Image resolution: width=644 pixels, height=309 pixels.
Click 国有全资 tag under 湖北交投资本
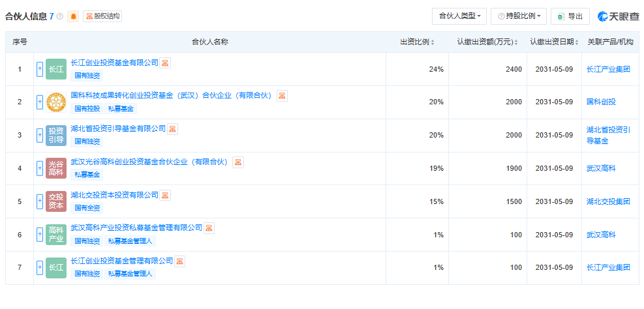87,208
